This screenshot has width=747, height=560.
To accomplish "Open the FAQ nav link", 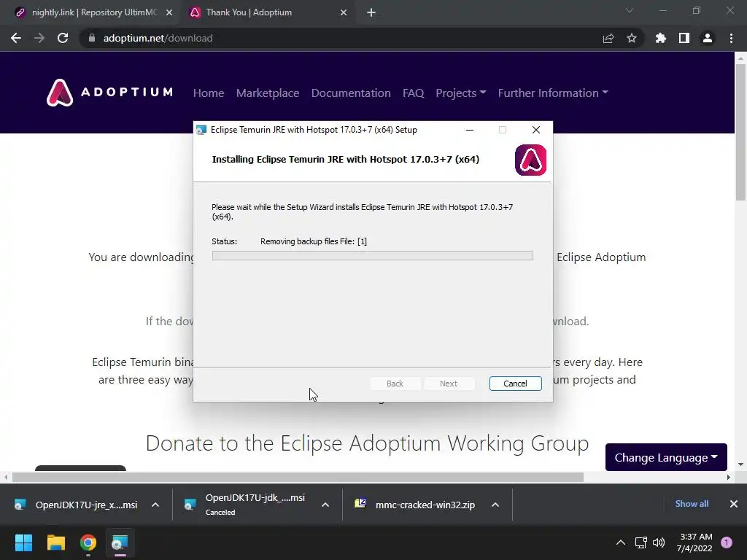I will coord(413,93).
